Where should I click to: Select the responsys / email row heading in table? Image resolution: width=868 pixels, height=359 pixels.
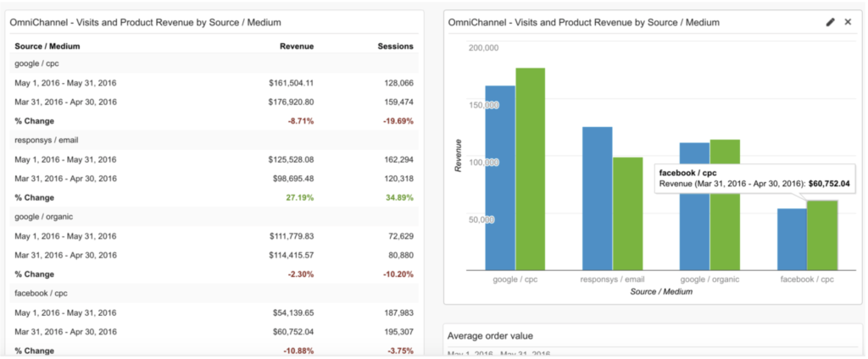click(46, 140)
